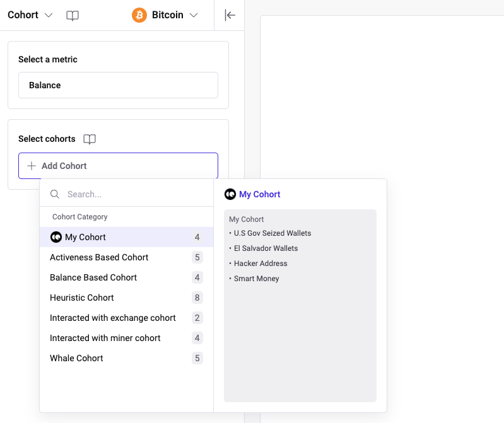Click the search magnifier icon

pyautogui.click(x=55, y=194)
